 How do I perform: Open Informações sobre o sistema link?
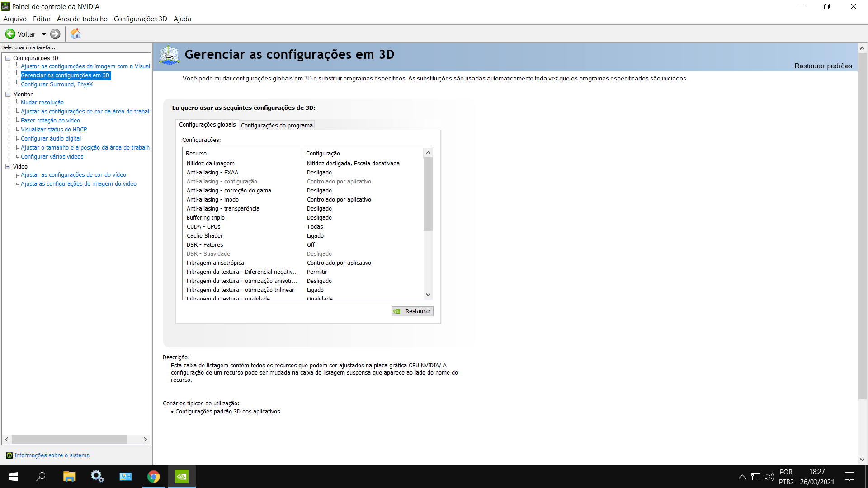(52, 455)
